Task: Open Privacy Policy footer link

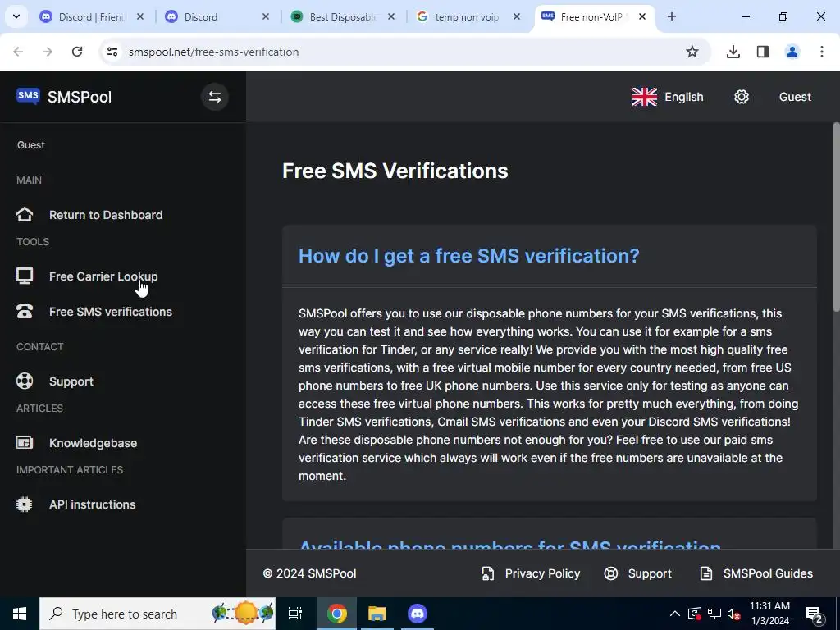Action: [x=531, y=573]
